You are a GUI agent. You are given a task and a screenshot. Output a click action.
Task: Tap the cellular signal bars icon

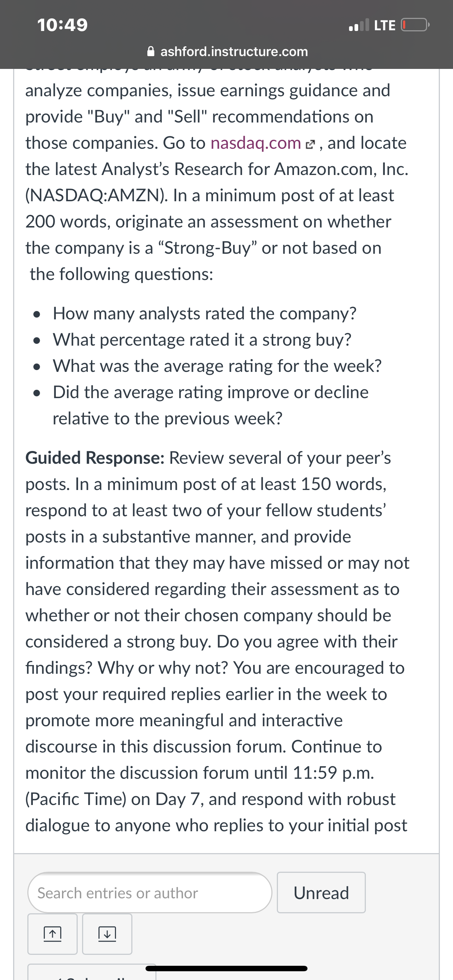(x=359, y=25)
